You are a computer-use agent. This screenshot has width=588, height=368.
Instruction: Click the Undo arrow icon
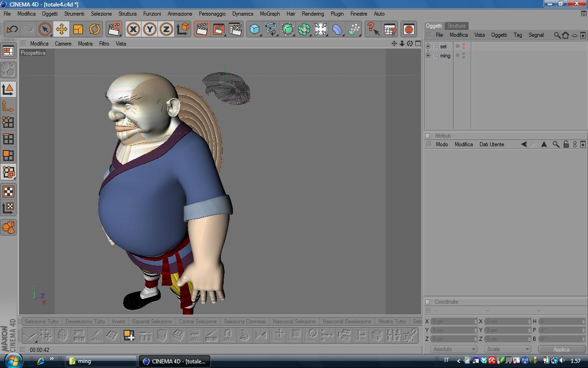12,29
